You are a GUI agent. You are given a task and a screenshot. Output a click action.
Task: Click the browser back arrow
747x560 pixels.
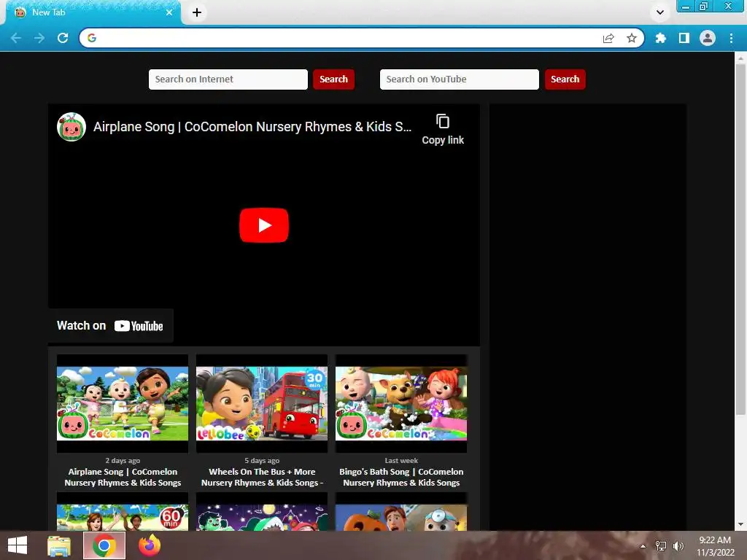tap(16, 38)
